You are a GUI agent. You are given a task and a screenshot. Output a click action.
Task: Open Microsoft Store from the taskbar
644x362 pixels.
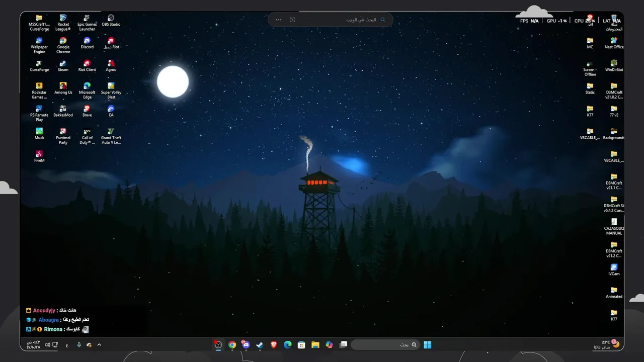[x=301, y=345]
